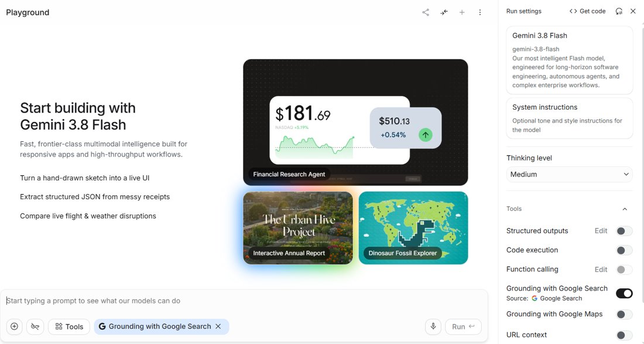Screen dimensions: 644x344
Task: Click the Playground title
Action: [28, 12]
